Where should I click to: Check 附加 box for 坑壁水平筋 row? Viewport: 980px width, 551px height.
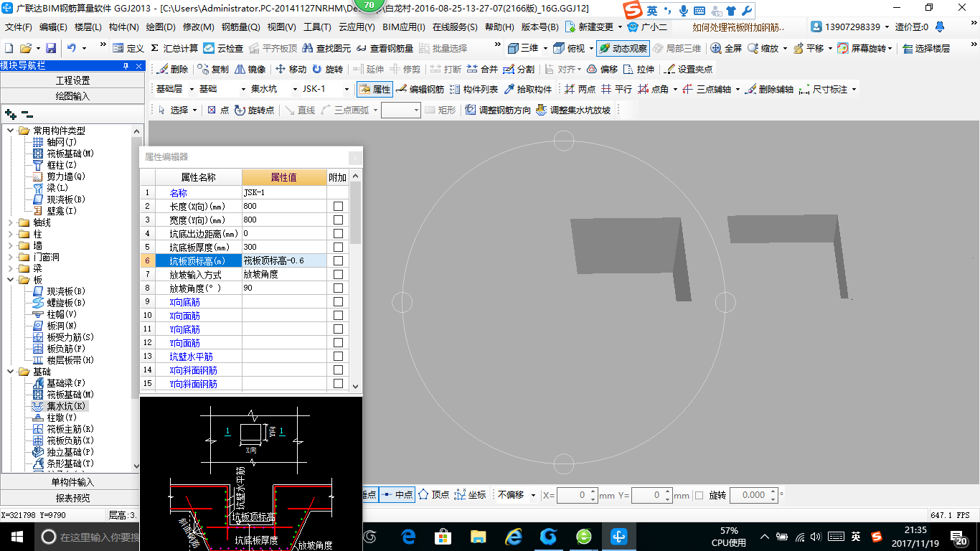pyautogui.click(x=338, y=357)
